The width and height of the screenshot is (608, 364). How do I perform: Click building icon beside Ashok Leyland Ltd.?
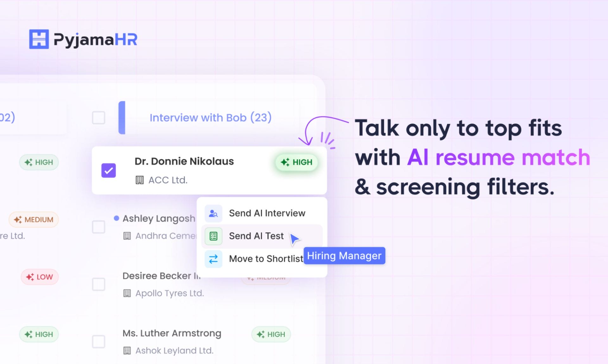(x=127, y=351)
